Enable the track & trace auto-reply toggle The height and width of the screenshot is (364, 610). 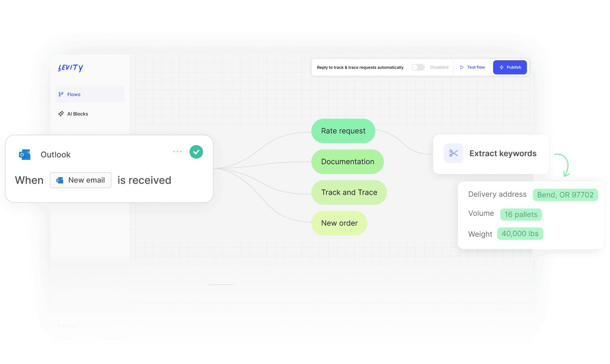(418, 67)
